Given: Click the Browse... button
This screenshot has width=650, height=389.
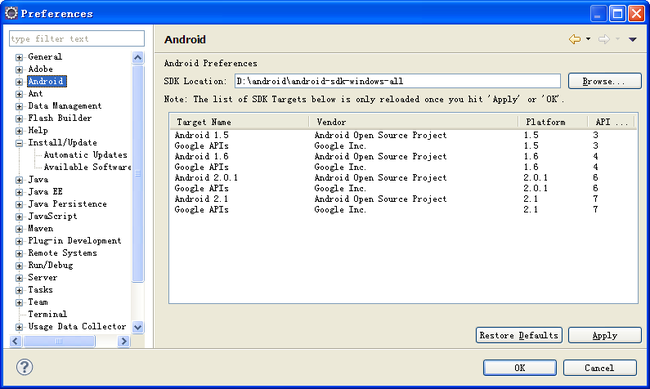Looking at the screenshot, I should pyautogui.click(x=604, y=81).
